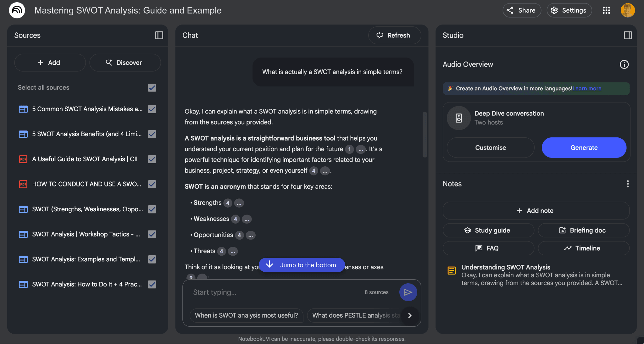Collapse the Studio panel
Image resolution: width=644 pixels, height=344 pixels.
pos(627,36)
